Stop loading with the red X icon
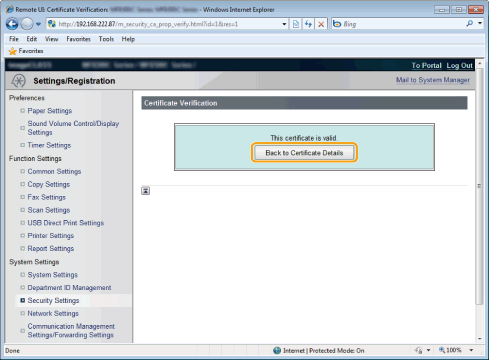The height and width of the screenshot is (360, 489). coord(321,24)
